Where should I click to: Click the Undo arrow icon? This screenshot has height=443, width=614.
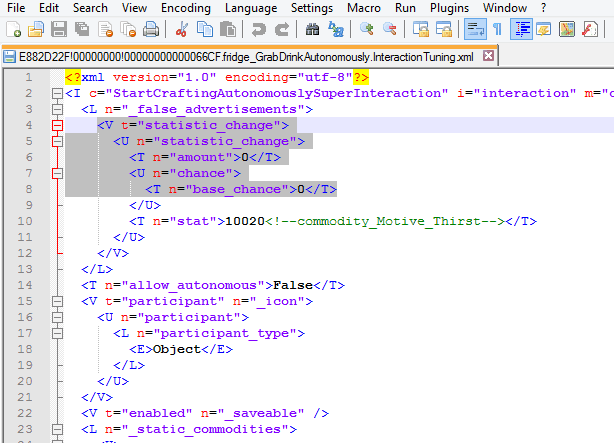pos(259,30)
